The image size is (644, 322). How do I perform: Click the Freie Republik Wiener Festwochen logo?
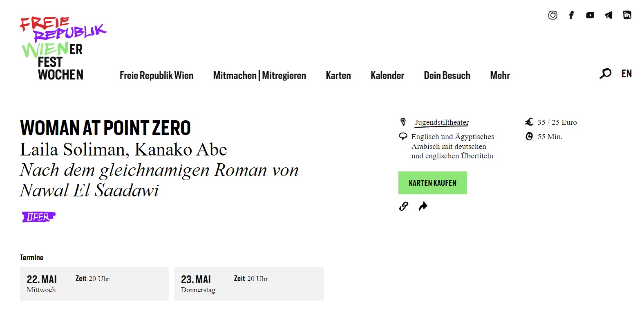[x=63, y=48]
